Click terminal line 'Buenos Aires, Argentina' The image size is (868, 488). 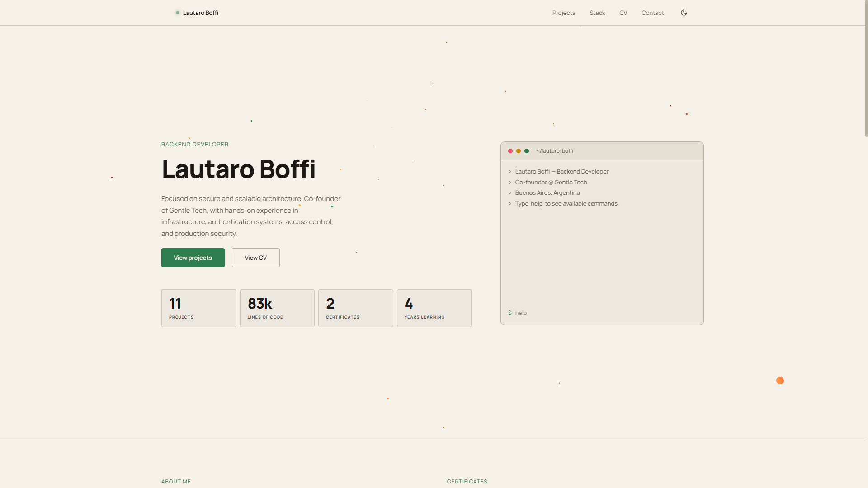tap(547, 192)
